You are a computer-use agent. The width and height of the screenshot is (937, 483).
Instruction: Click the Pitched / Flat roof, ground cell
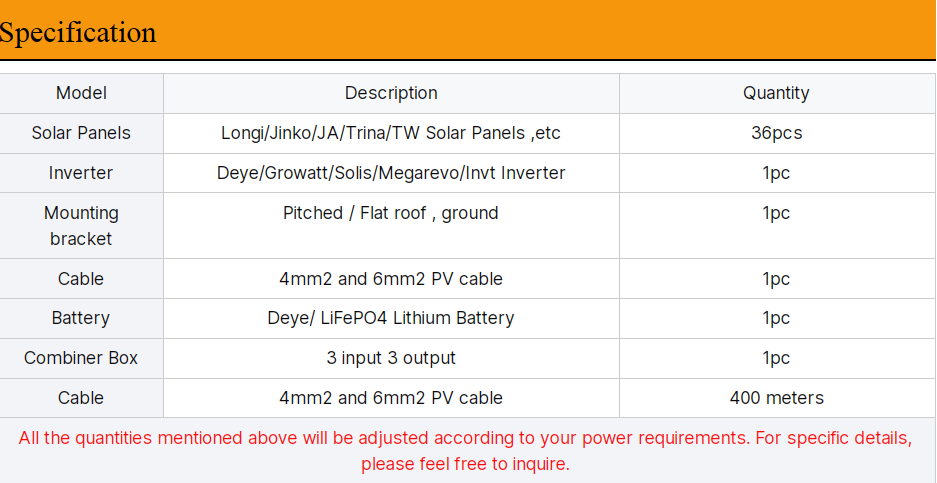pos(391,213)
